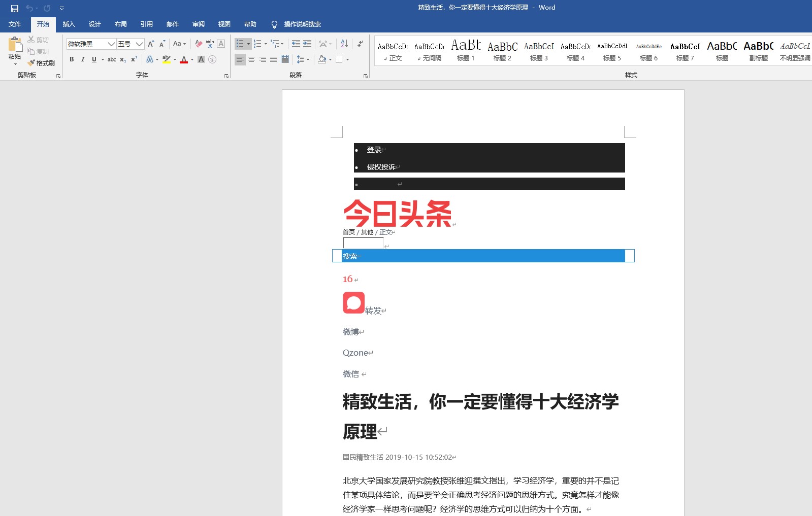Apply the 副标题 style
The height and width of the screenshot is (516, 812).
[x=758, y=51]
